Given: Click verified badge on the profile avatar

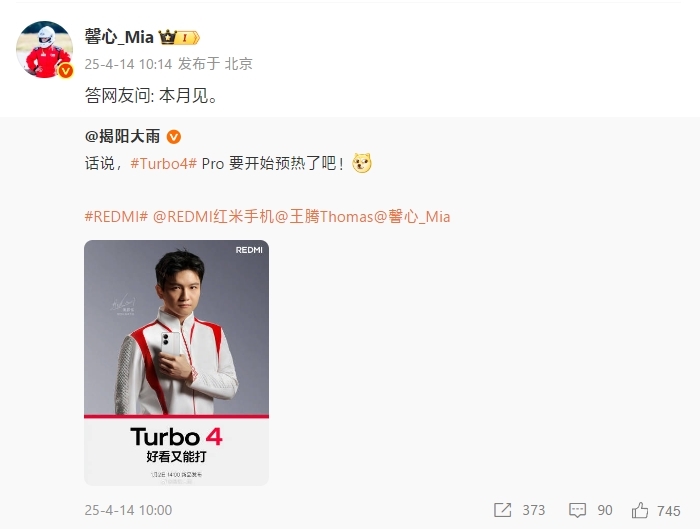Looking at the screenshot, I should [x=66, y=71].
